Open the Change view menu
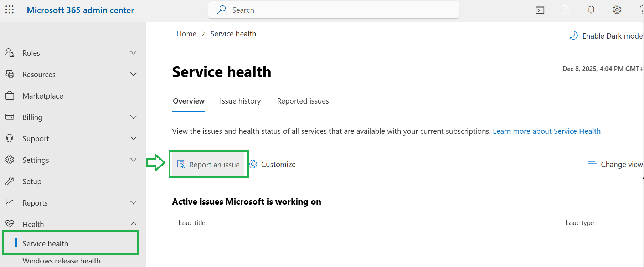 (x=615, y=164)
